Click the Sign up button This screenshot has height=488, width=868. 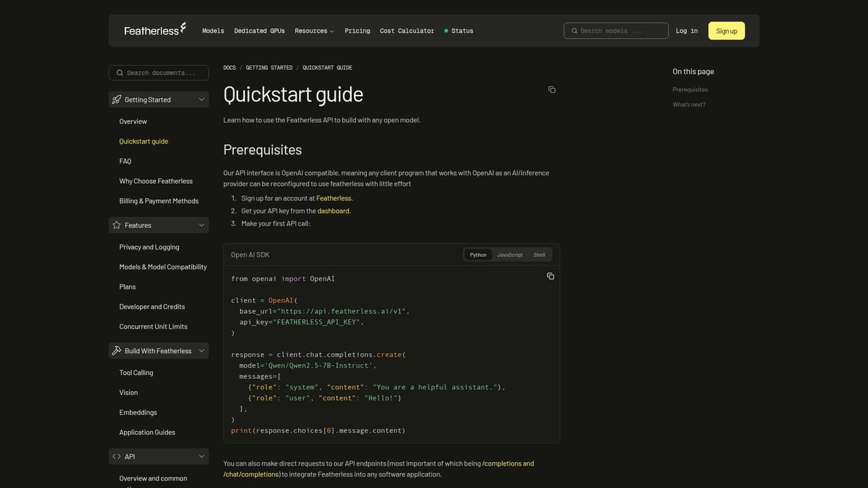(726, 30)
